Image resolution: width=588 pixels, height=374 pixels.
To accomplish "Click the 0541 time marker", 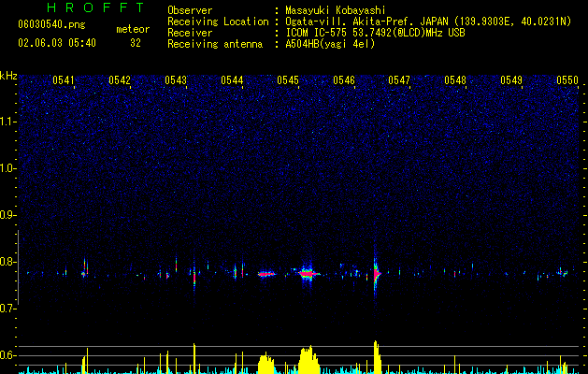I will click(x=64, y=80).
